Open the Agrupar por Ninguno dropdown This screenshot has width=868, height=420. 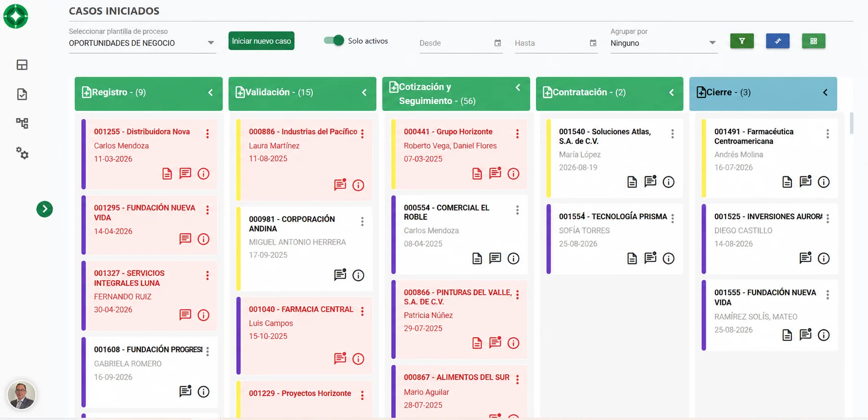tap(664, 43)
